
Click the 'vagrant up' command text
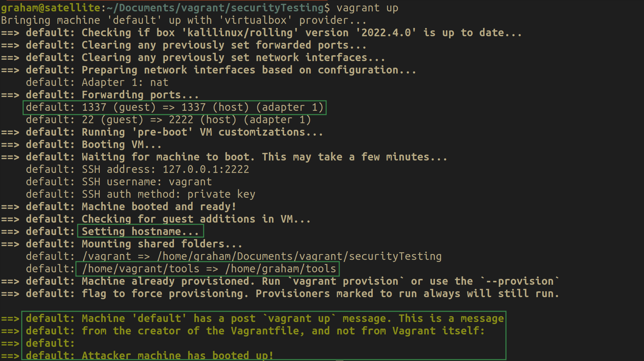tap(367, 8)
